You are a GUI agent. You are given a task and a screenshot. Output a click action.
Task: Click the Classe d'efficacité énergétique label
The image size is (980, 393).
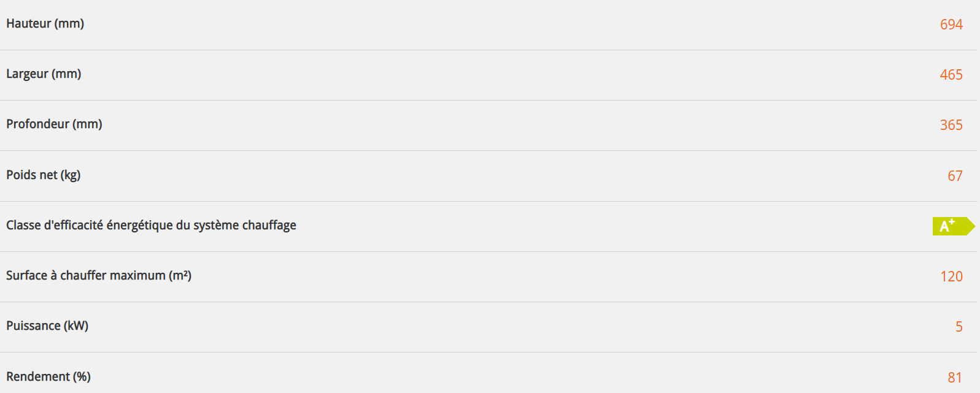[x=151, y=226]
